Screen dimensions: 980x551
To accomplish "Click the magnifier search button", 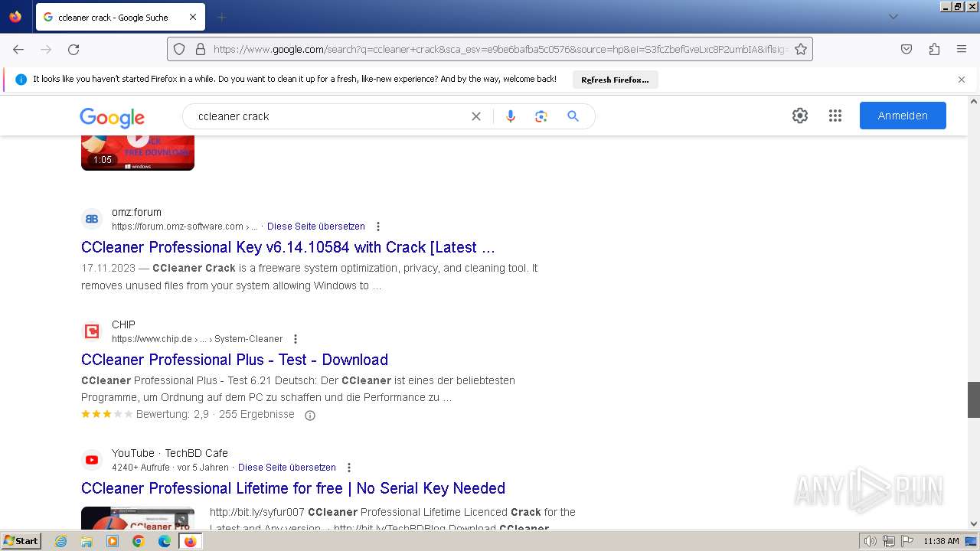I will 573,116.
